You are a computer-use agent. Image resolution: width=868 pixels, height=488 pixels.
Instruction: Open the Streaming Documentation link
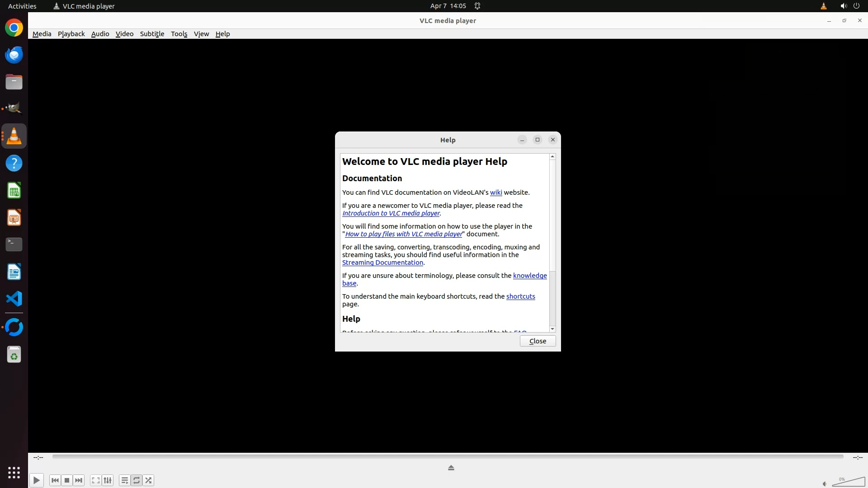382,263
